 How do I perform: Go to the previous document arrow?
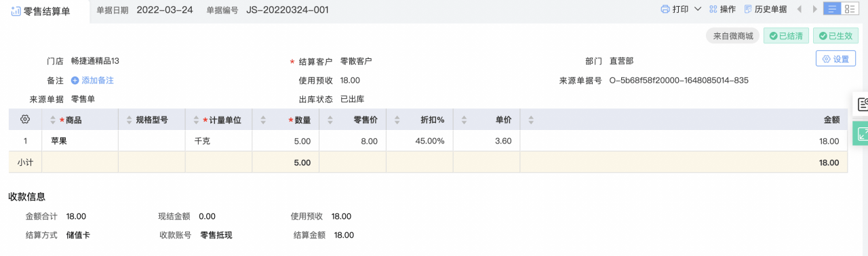click(798, 9)
